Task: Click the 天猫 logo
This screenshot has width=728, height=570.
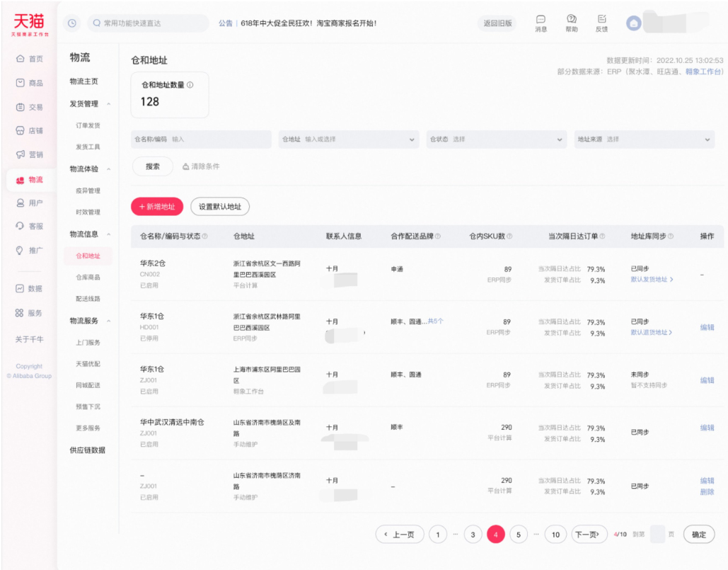Action: tap(28, 23)
